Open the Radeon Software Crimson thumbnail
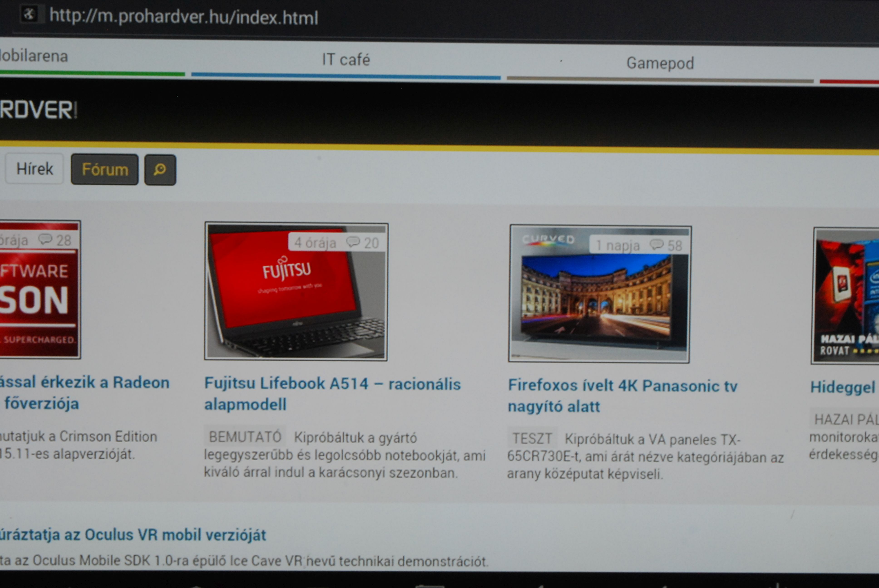The width and height of the screenshot is (879, 588). point(40,289)
